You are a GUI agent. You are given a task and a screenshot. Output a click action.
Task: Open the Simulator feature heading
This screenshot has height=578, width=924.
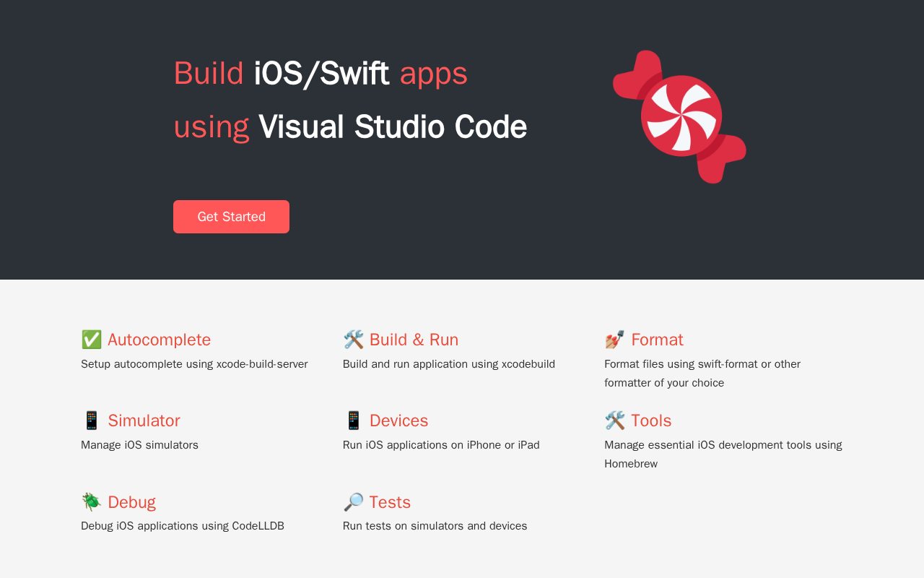144,420
